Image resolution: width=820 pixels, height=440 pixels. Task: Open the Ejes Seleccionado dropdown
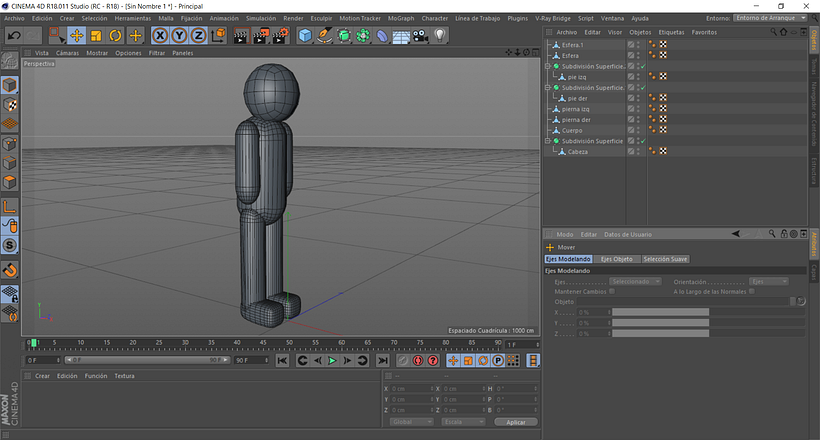tap(635, 281)
